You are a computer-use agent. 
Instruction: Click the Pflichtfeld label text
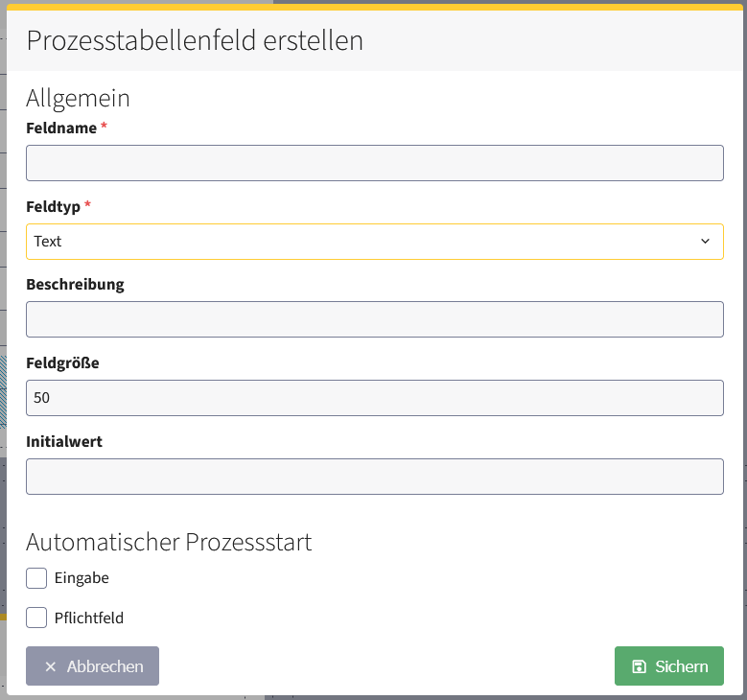[x=89, y=618]
